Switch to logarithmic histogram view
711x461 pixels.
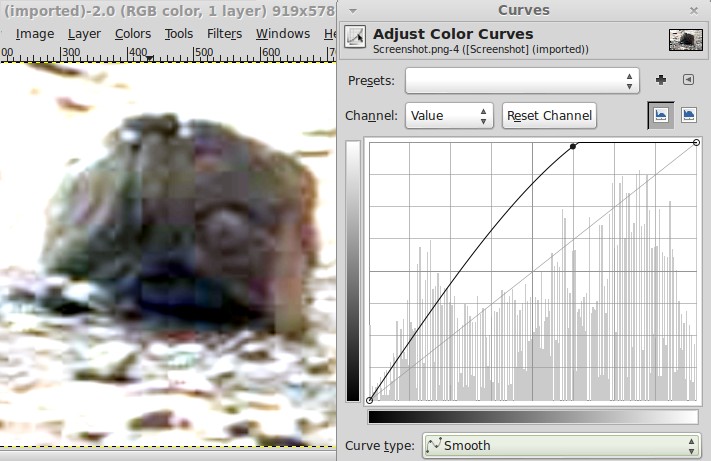689,115
